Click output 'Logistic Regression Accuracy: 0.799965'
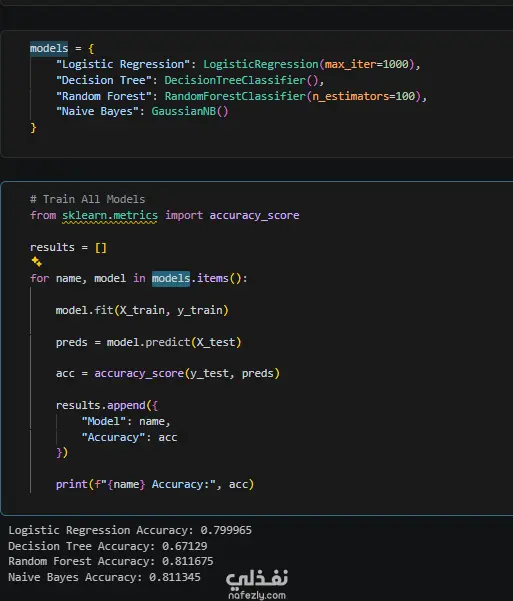This screenshot has height=601, width=513. (x=130, y=530)
